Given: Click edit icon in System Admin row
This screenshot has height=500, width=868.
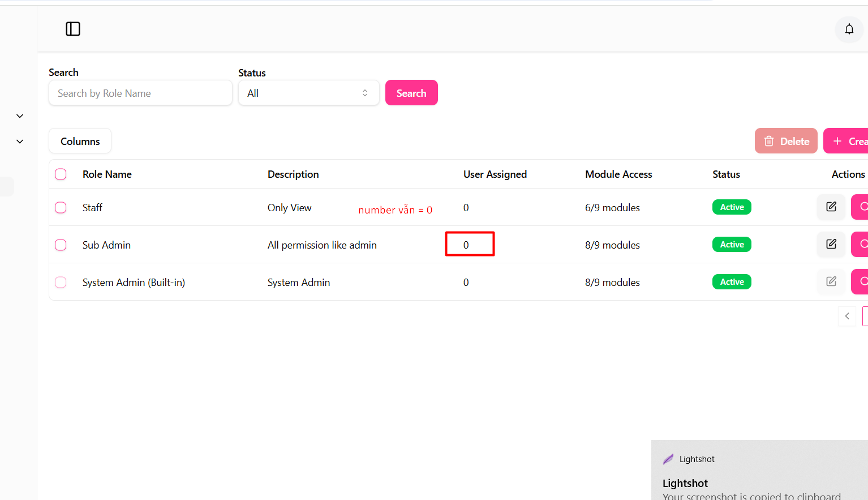Looking at the screenshot, I should point(831,282).
